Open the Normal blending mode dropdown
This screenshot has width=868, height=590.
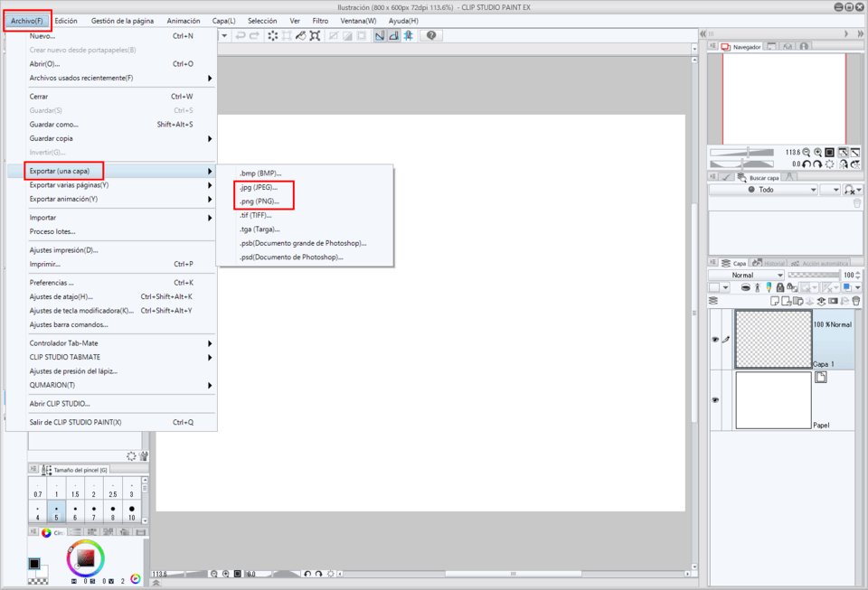(x=746, y=275)
